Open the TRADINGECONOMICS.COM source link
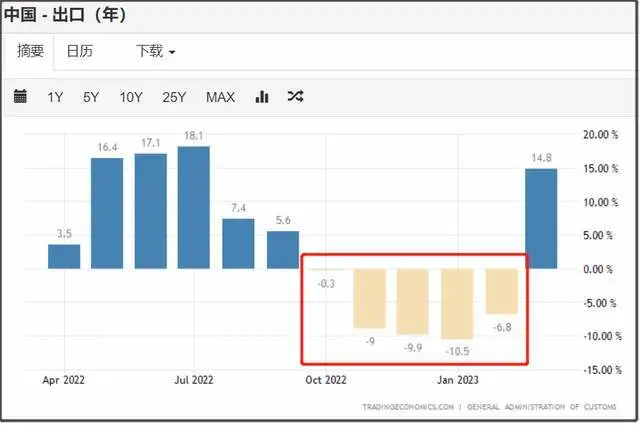 click(408, 407)
